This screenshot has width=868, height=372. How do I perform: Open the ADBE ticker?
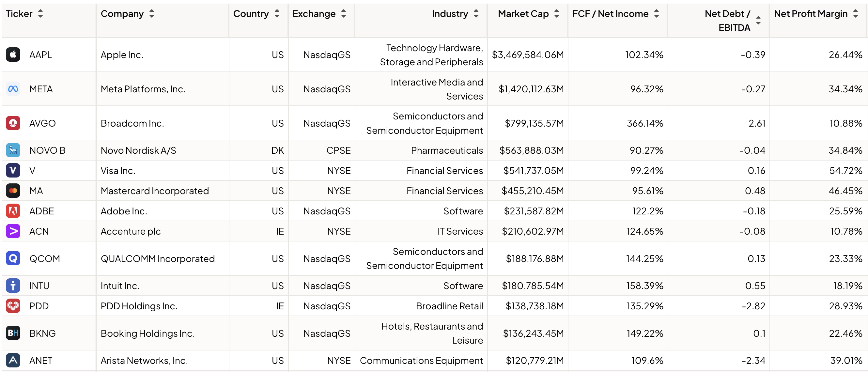coord(41,211)
